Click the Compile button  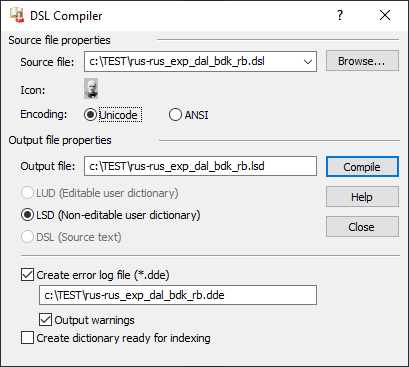(x=362, y=167)
